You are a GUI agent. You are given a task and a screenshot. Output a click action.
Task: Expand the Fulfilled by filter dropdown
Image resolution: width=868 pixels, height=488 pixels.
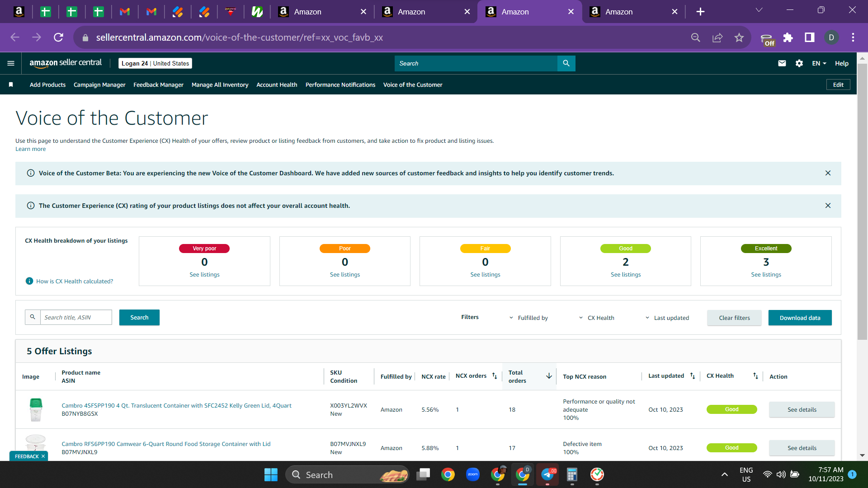click(528, 318)
